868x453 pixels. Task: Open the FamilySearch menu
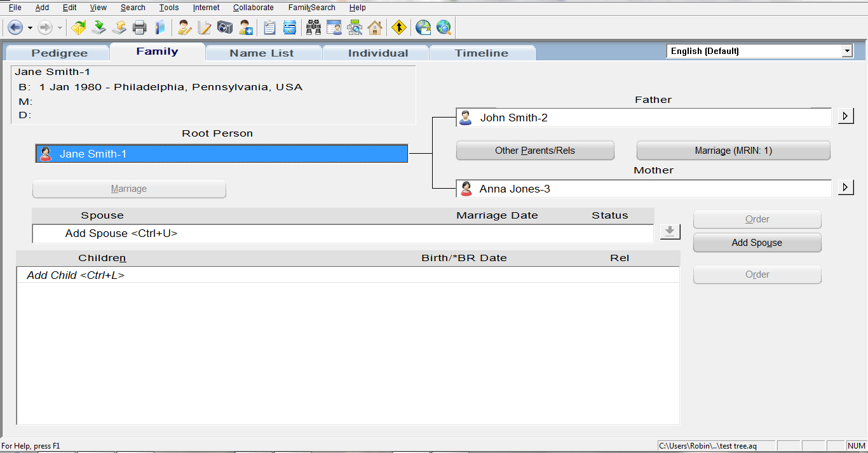(x=312, y=7)
